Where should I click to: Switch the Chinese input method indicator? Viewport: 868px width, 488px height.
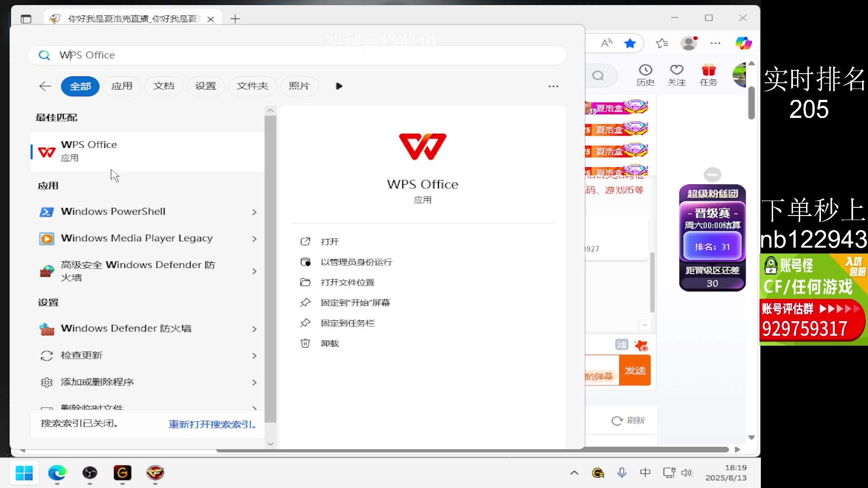[x=645, y=473]
